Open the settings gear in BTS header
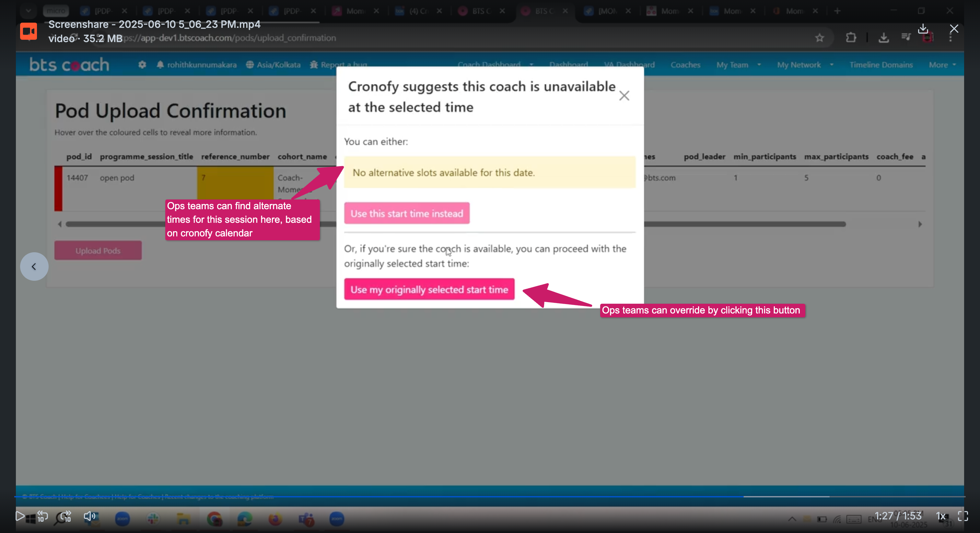 [x=142, y=65]
